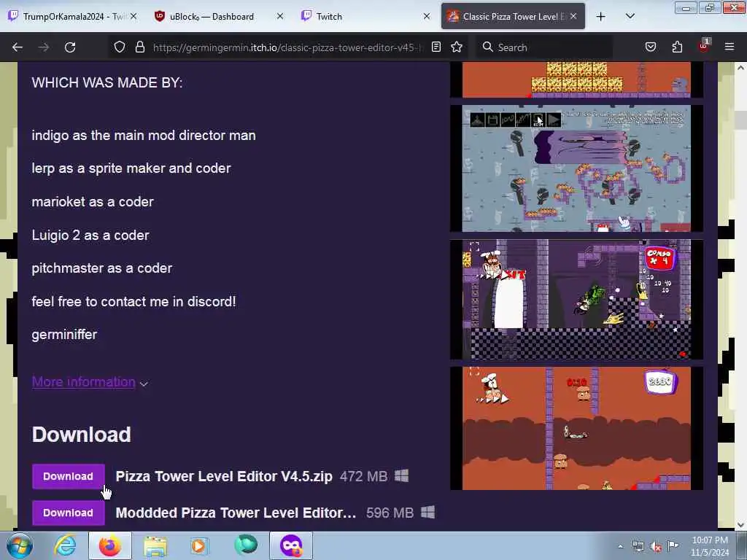The width and height of the screenshot is (747, 560).
Task: List all tabs dropdown arrow
Action: 630,17
